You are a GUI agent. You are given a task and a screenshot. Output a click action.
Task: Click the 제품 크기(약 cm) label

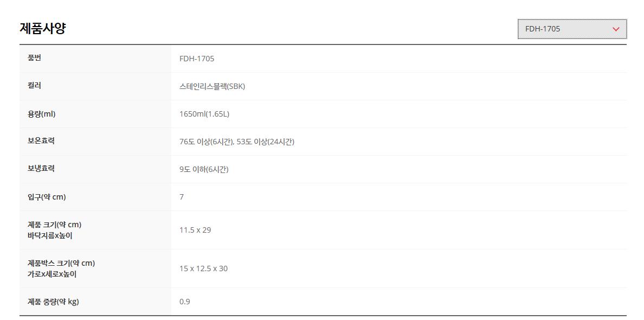(55, 225)
